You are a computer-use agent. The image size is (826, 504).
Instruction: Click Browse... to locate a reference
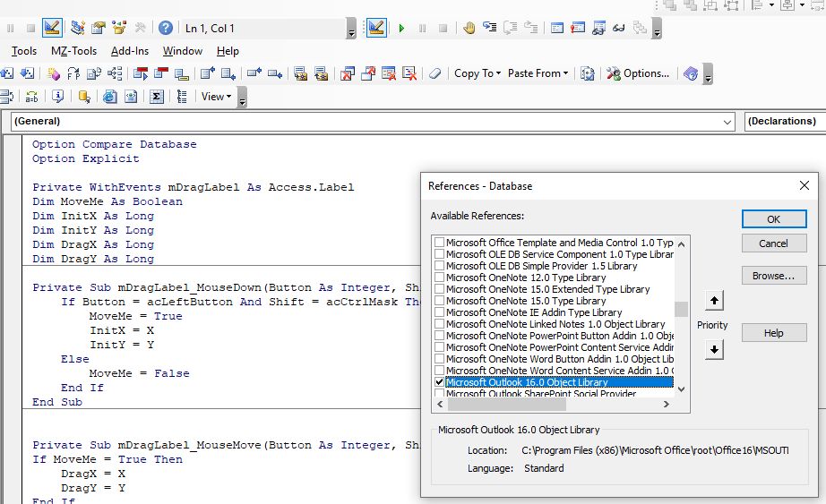coord(773,276)
